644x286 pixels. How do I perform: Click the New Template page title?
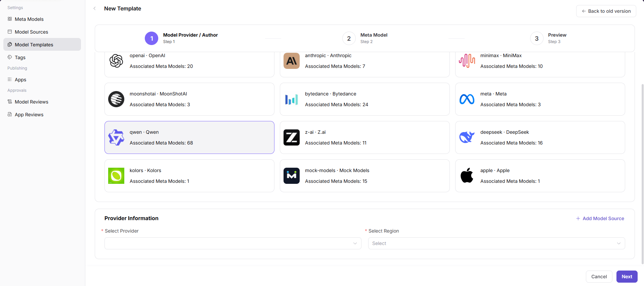point(123,8)
